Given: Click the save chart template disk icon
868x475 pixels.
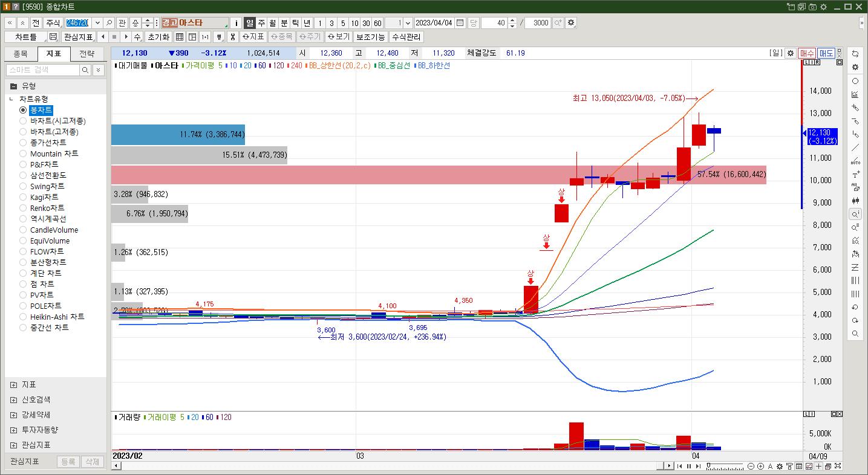Looking at the screenshot, I should (x=53, y=37).
